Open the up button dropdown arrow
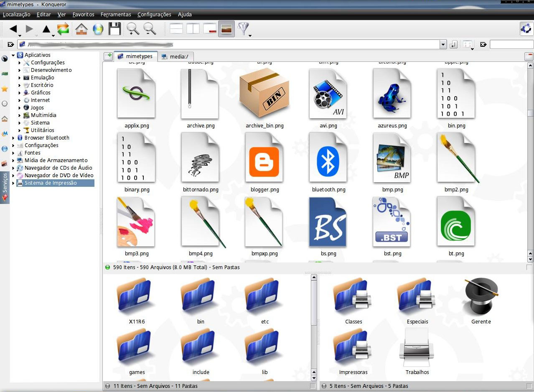The width and height of the screenshot is (534, 392). pyautogui.click(x=53, y=36)
